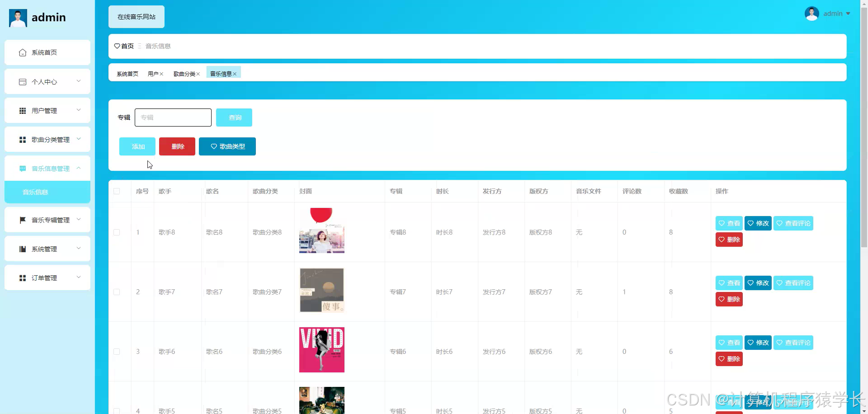Click the books icon beside 系统管理
This screenshot has width=868, height=414.
[x=23, y=249]
